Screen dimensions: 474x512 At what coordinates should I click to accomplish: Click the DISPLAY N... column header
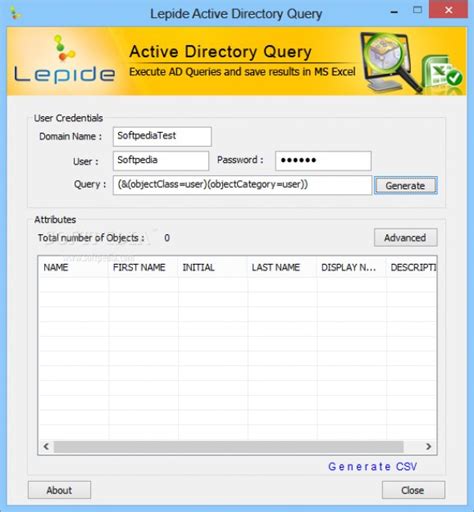351,267
